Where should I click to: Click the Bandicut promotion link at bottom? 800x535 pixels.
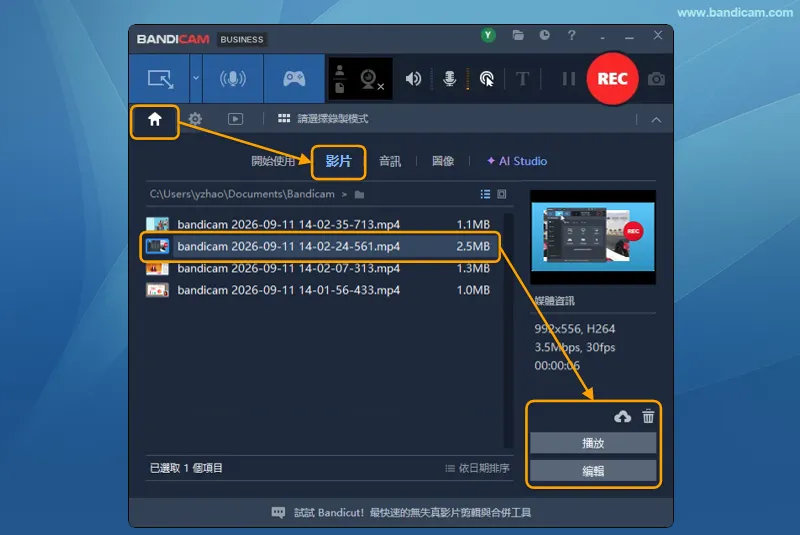pos(401,513)
